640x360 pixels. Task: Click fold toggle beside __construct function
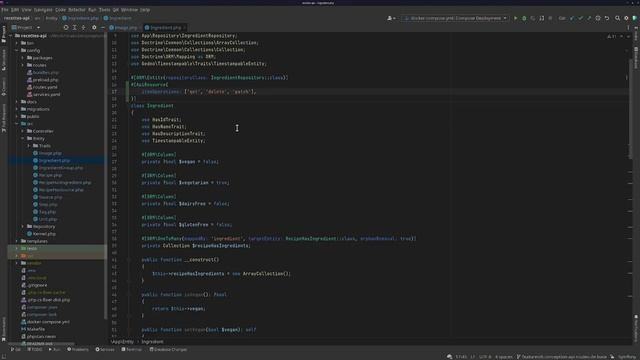[128, 260]
